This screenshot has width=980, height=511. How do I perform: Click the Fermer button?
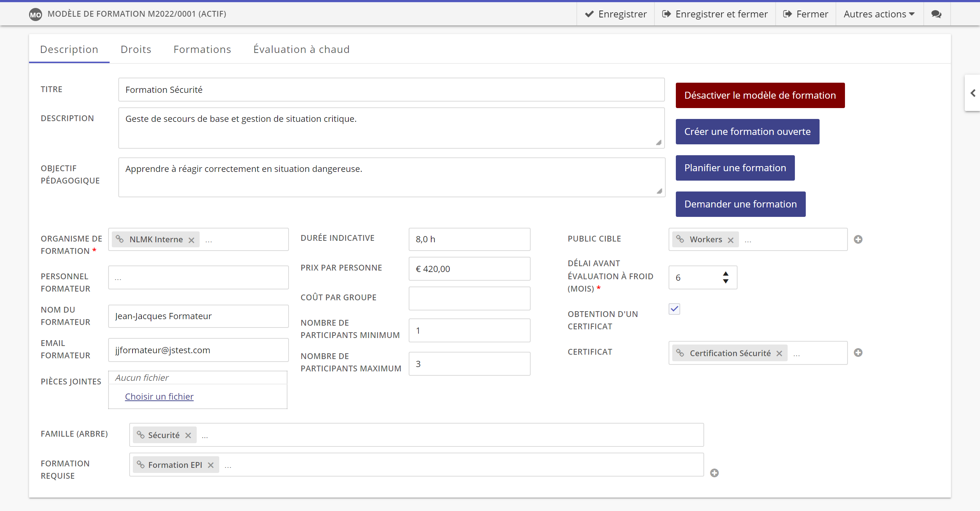805,14
